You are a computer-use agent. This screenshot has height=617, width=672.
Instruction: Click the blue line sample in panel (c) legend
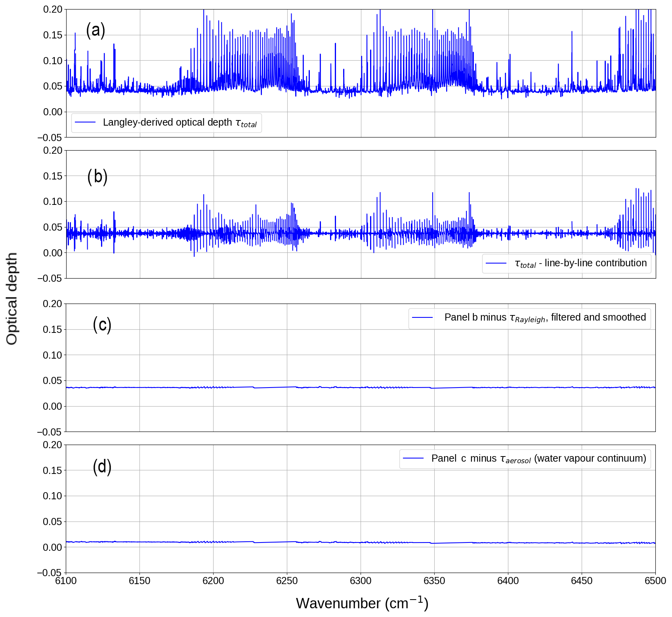click(422, 317)
